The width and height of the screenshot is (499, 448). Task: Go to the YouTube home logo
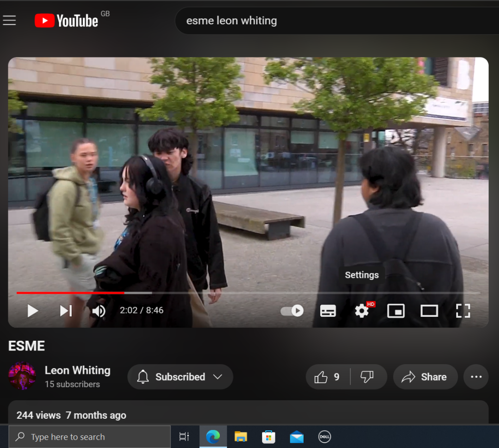coord(66,20)
